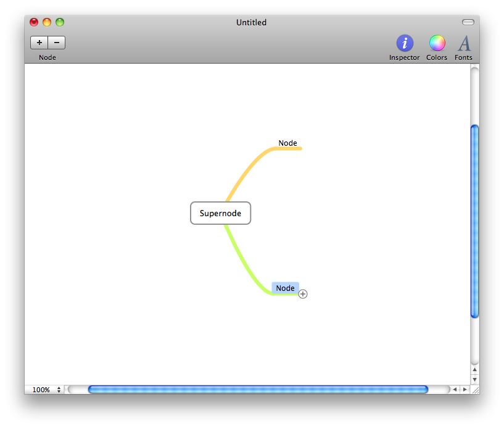Click the scroll down arrow

pyautogui.click(x=475, y=379)
